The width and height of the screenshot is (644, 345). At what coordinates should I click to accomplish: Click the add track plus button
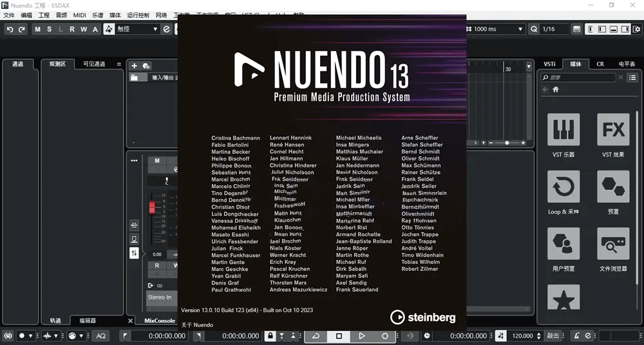click(135, 66)
